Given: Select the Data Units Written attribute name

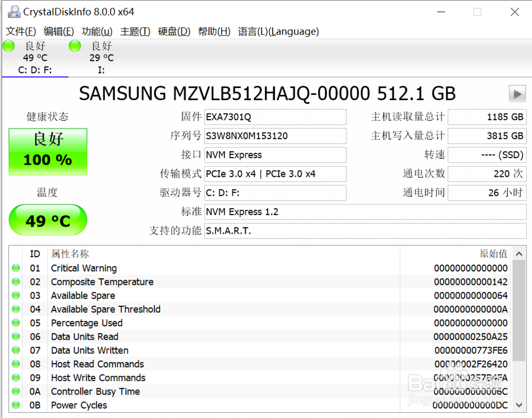Looking at the screenshot, I should coord(89,350).
